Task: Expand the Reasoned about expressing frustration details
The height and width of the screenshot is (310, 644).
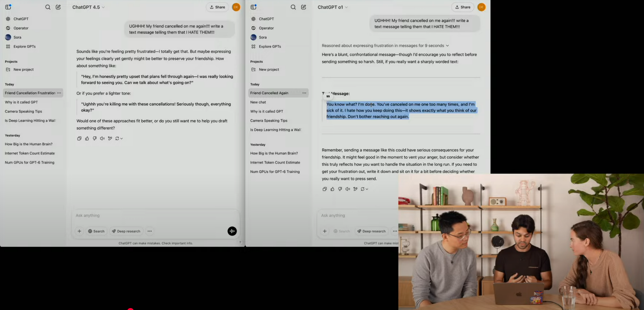Action: click(x=385, y=46)
